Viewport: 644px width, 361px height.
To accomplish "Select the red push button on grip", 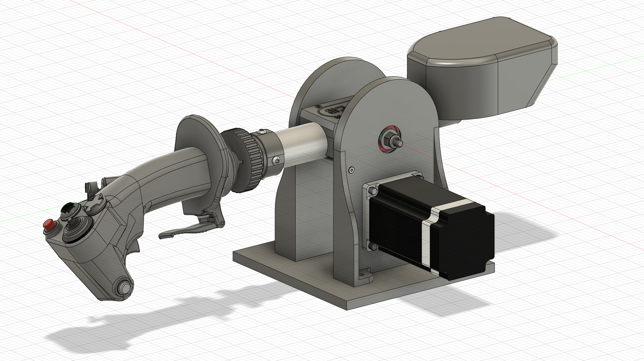I will click(49, 224).
